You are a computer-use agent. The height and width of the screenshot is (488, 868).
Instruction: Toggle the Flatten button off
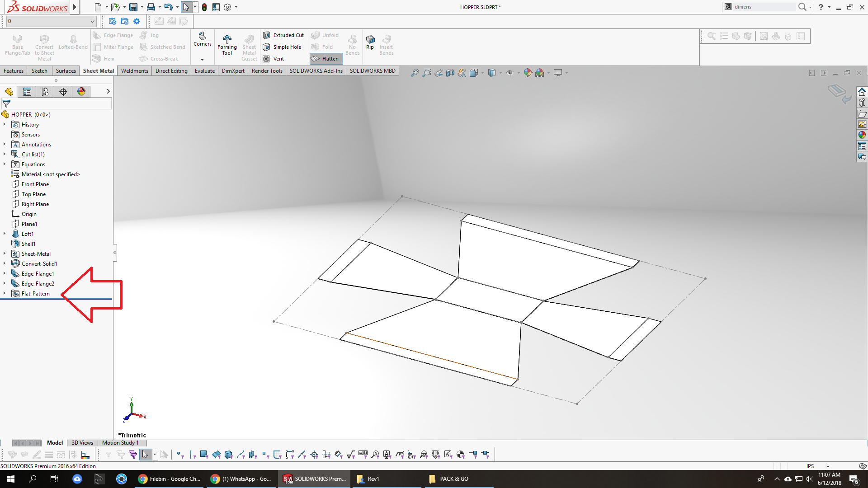pyautogui.click(x=325, y=59)
